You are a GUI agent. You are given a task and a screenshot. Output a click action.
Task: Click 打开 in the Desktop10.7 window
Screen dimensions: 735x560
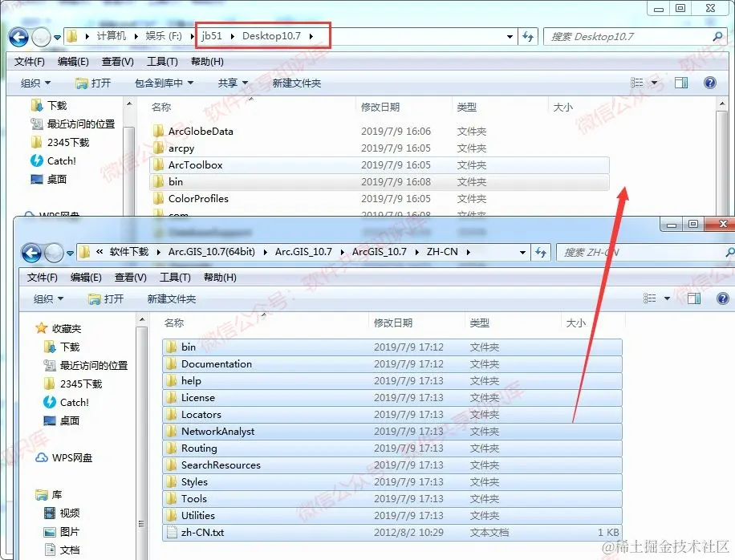[x=93, y=83]
